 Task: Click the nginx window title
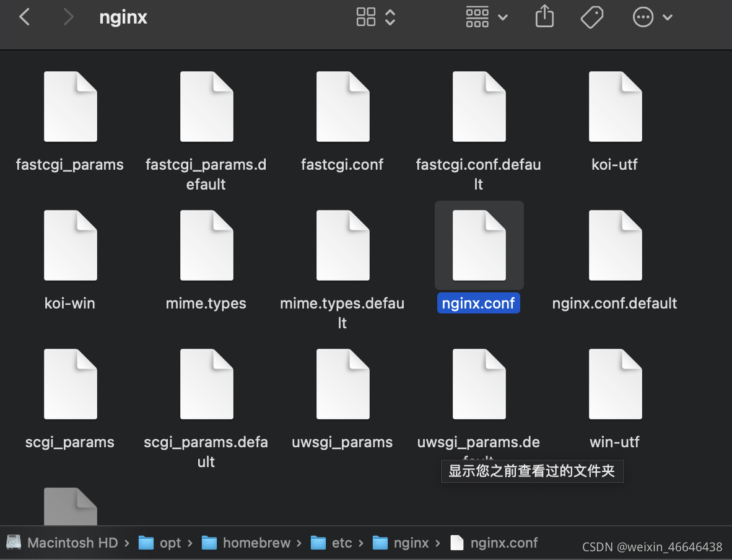point(123,18)
